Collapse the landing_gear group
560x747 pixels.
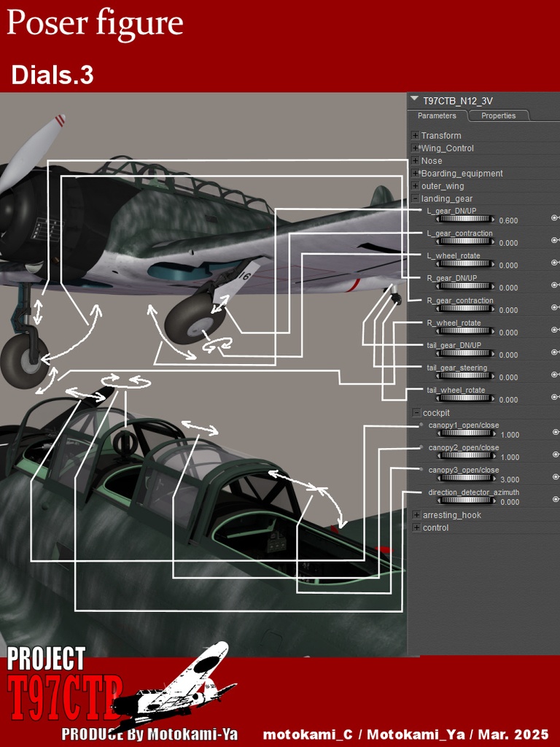pyautogui.click(x=415, y=198)
